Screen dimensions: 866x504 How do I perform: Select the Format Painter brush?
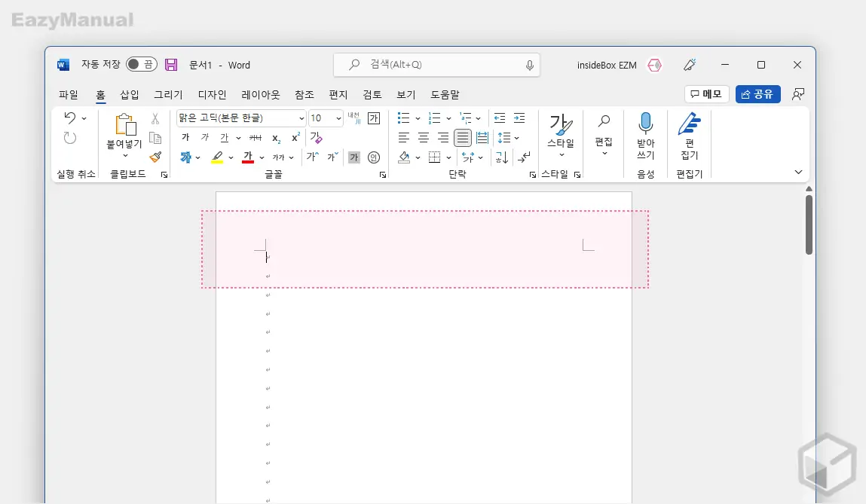click(156, 157)
